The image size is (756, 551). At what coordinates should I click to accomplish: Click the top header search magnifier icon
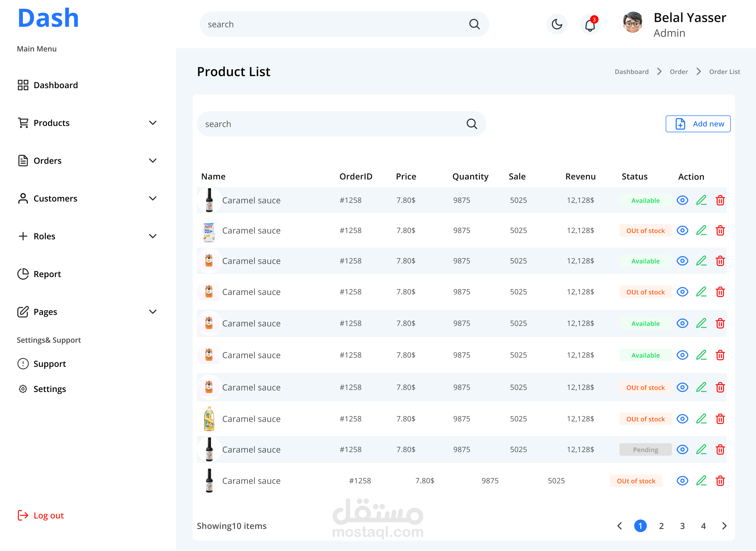click(474, 24)
